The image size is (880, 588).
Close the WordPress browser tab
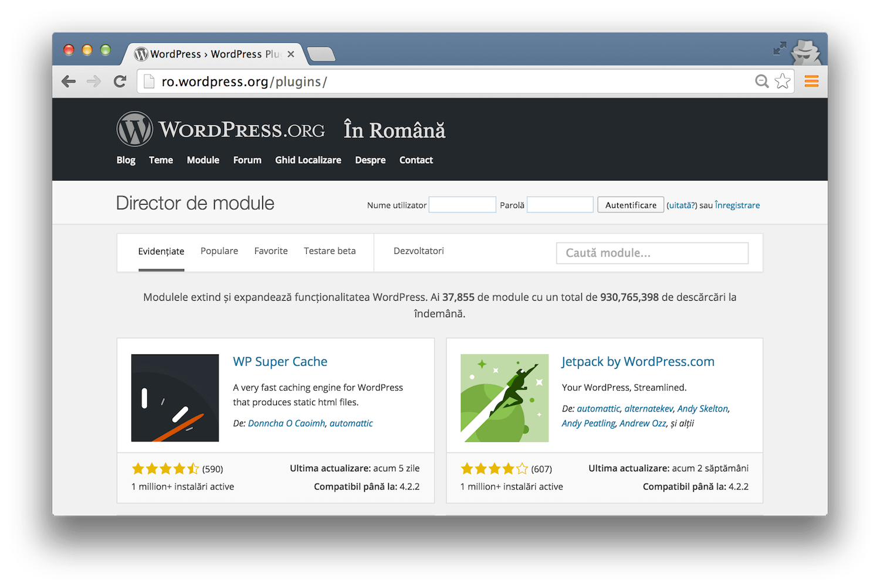(291, 54)
